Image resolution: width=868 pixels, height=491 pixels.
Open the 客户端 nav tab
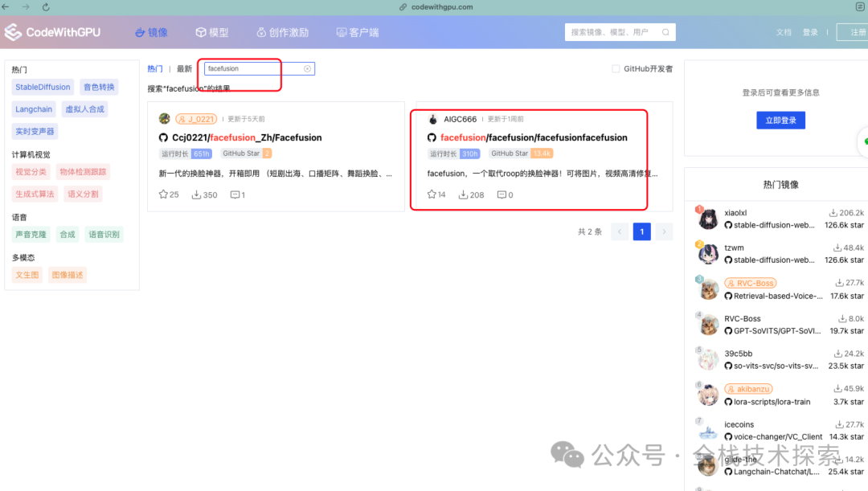[x=358, y=33]
